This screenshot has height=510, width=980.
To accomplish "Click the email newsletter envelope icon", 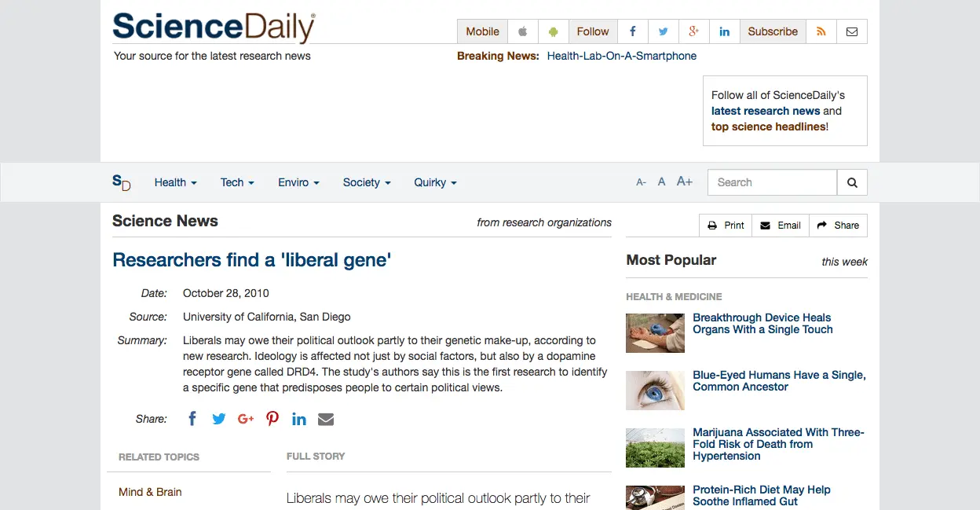I will (852, 31).
